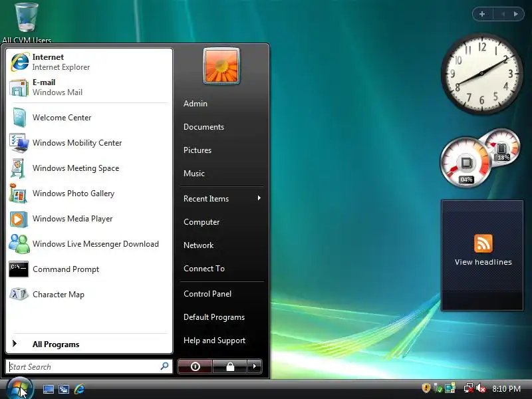This screenshot has width=532, height=399.
Task: Click the RSS feed icon in gadget
Action: [x=483, y=243]
